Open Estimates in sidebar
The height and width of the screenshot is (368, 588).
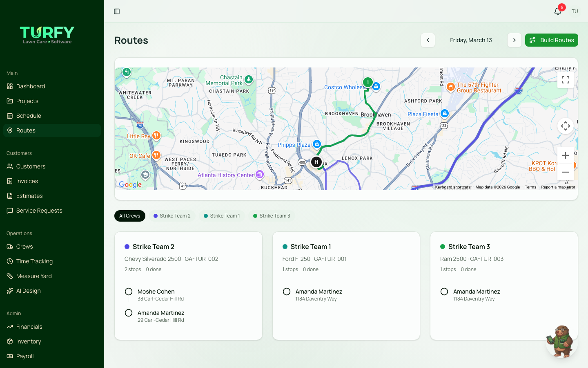click(x=52, y=196)
